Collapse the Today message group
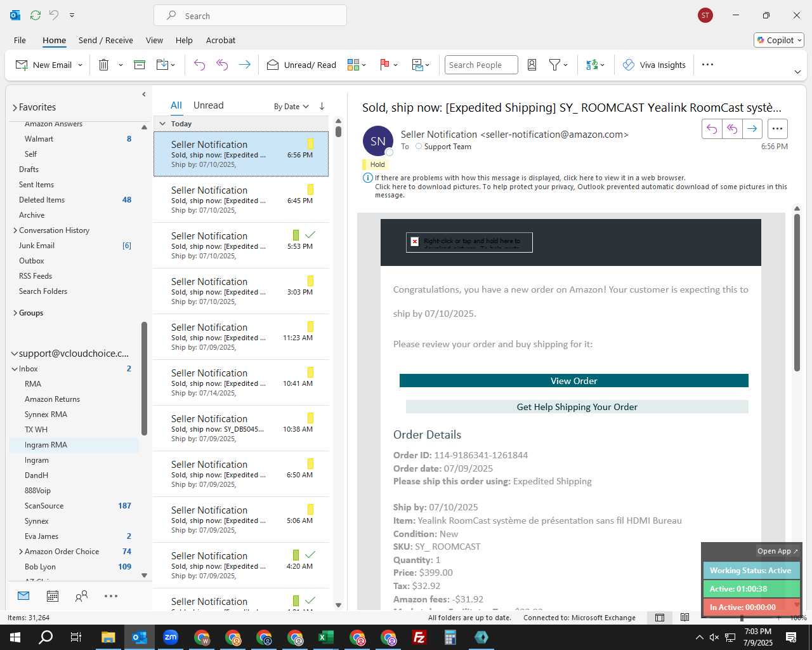The height and width of the screenshot is (650, 812). [x=162, y=124]
